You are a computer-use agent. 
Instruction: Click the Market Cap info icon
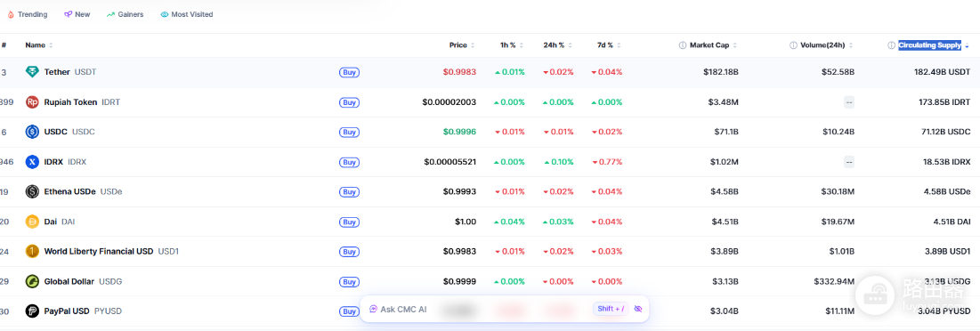coord(683,45)
